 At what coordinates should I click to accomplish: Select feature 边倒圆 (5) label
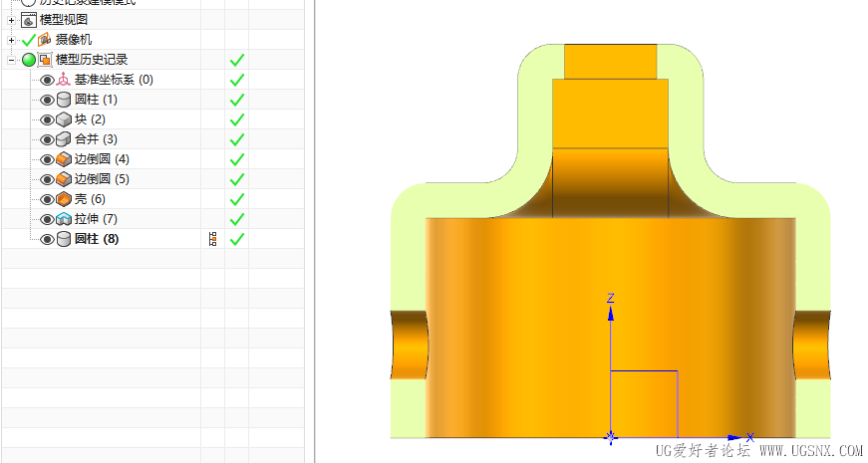click(x=102, y=179)
